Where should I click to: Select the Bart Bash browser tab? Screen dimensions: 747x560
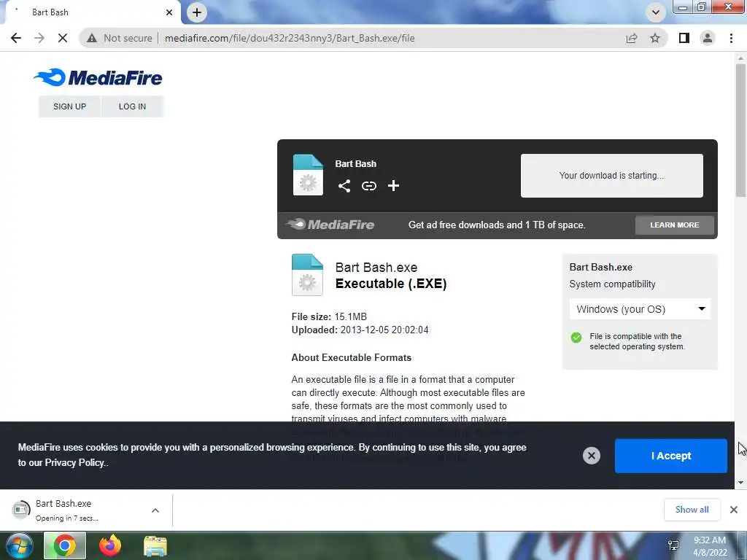click(90, 12)
